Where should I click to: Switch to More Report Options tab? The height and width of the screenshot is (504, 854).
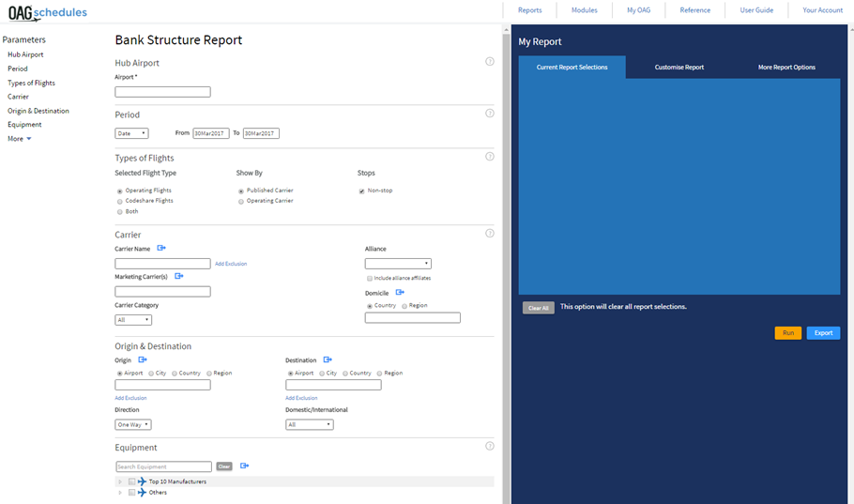click(x=786, y=67)
